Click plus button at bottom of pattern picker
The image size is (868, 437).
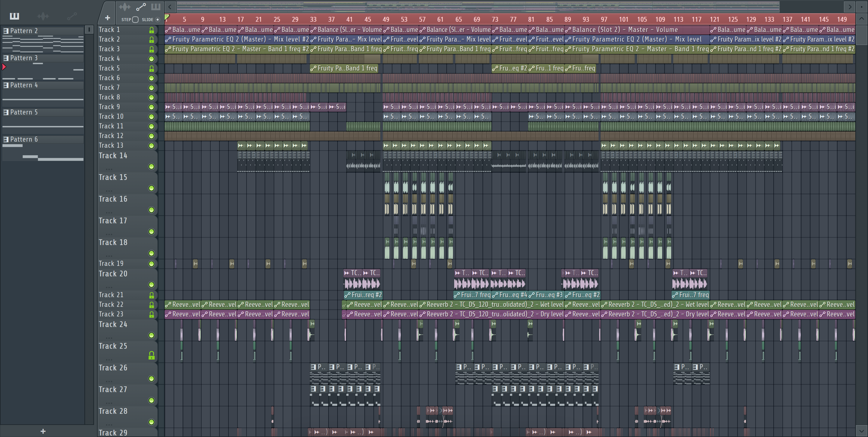(43, 431)
